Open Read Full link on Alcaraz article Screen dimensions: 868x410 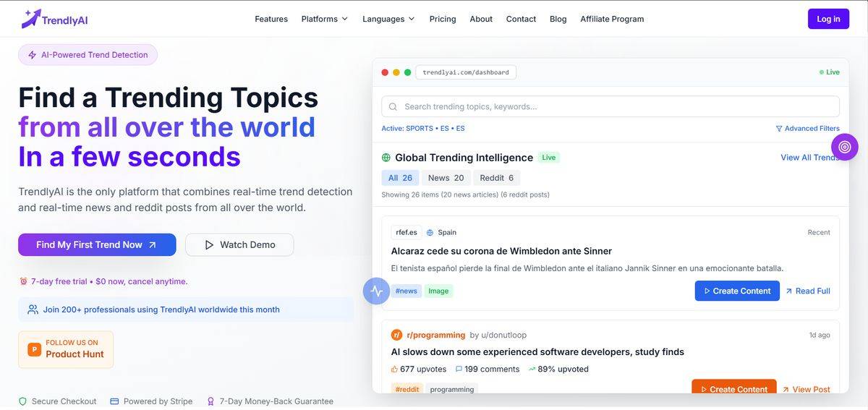pyautogui.click(x=808, y=291)
